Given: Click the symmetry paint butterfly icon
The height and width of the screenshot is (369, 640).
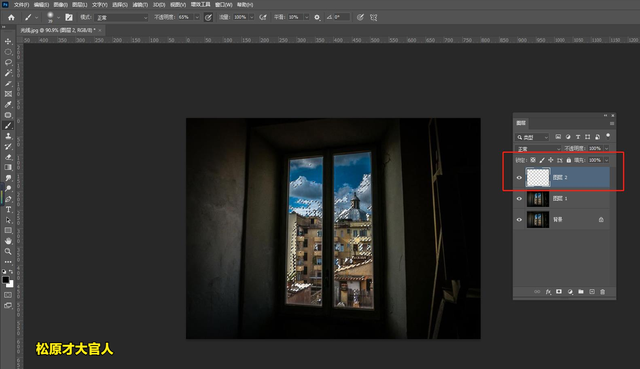Looking at the screenshot, I should pos(373,18).
